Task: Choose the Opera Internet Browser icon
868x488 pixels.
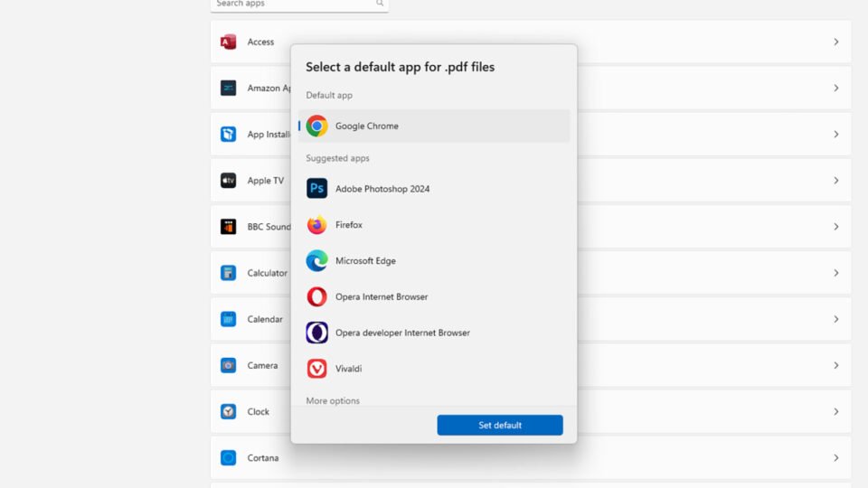Action: [x=316, y=296]
